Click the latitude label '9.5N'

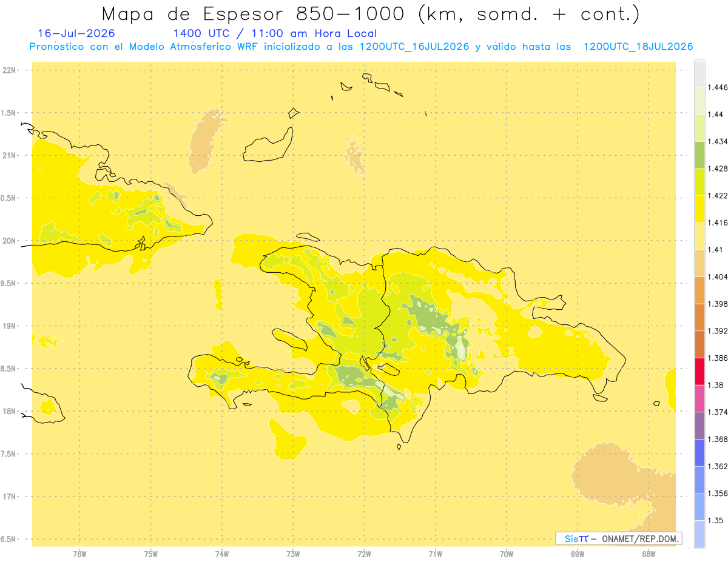click(9, 284)
